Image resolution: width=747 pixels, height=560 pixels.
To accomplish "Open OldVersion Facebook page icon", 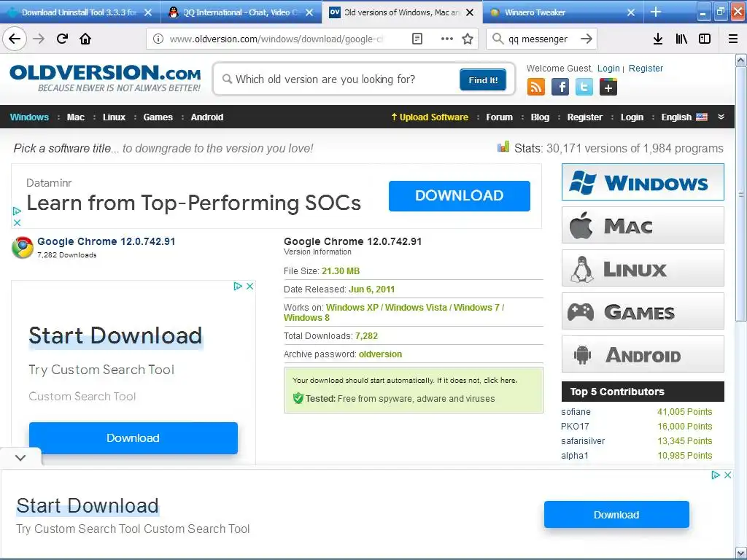I will pyautogui.click(x=560, y=87).
